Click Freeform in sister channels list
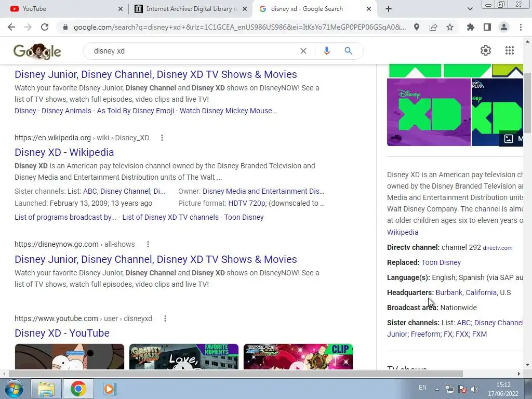 tap(425, 334)
